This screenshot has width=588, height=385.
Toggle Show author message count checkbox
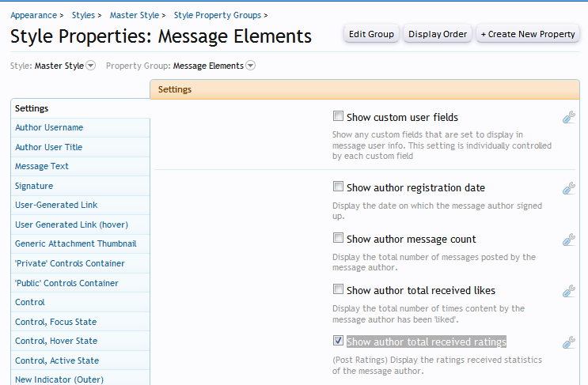click(x=338, y=239)
